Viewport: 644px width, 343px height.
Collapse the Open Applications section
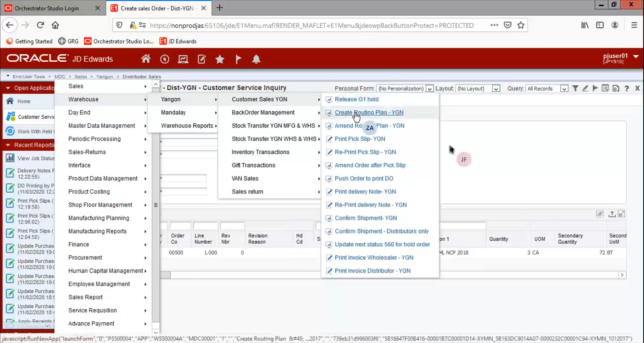8,88
